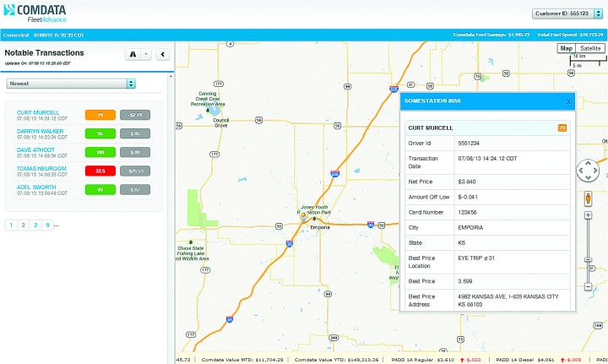Open the Newest sort dropdown
The width and height of the screenshot is (608, 364).
tap(71, 84)
